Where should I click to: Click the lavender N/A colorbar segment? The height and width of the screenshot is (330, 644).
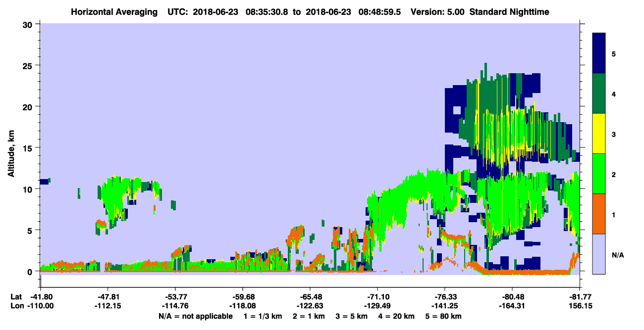(599, 254)
